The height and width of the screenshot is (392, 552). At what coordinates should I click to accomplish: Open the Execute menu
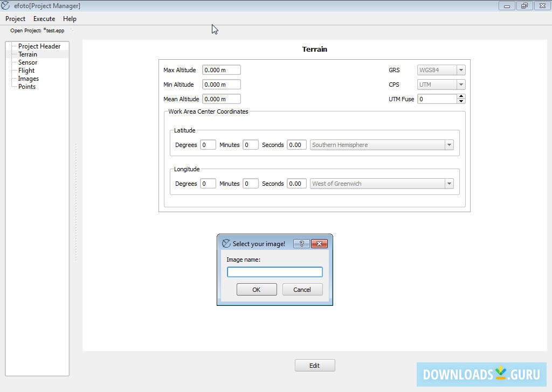point(44,19)
